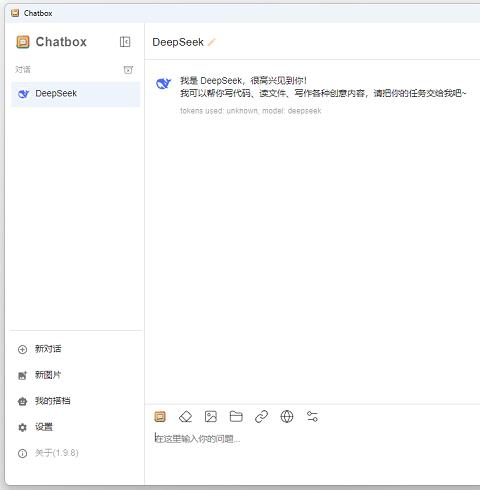
Task: Edit the DeepSeek title with pencil icon
Action: [212, 42]
